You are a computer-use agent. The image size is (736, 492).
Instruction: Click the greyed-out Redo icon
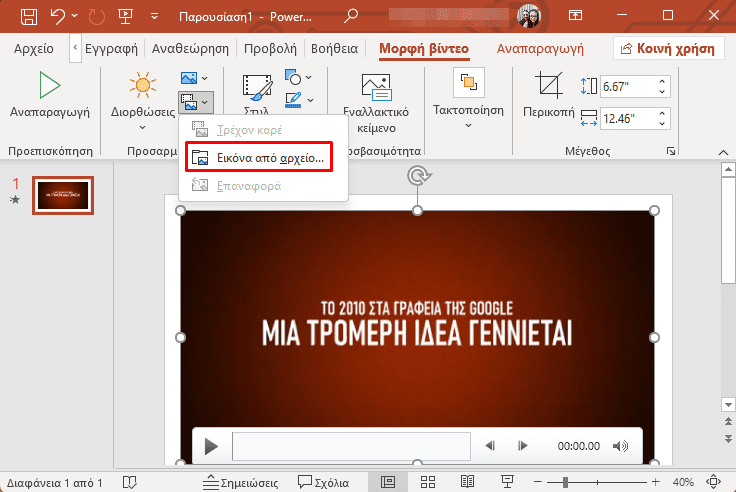coord(97,17)
